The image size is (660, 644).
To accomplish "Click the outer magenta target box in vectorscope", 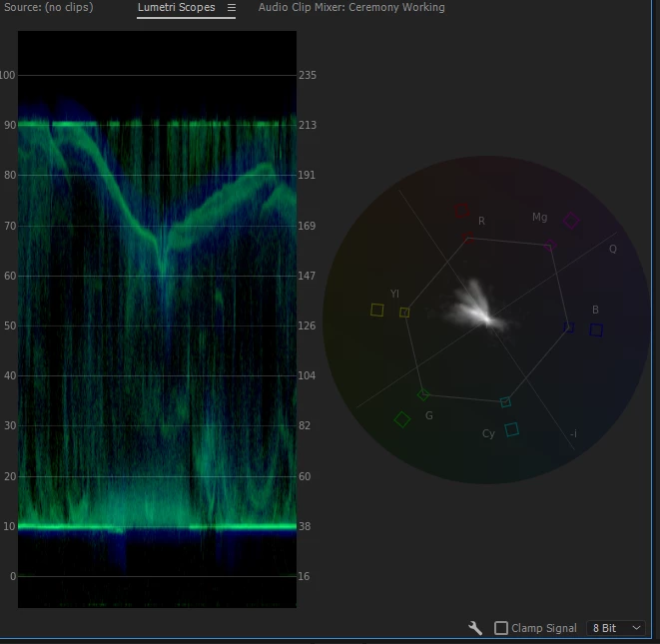I will [571, 221].
